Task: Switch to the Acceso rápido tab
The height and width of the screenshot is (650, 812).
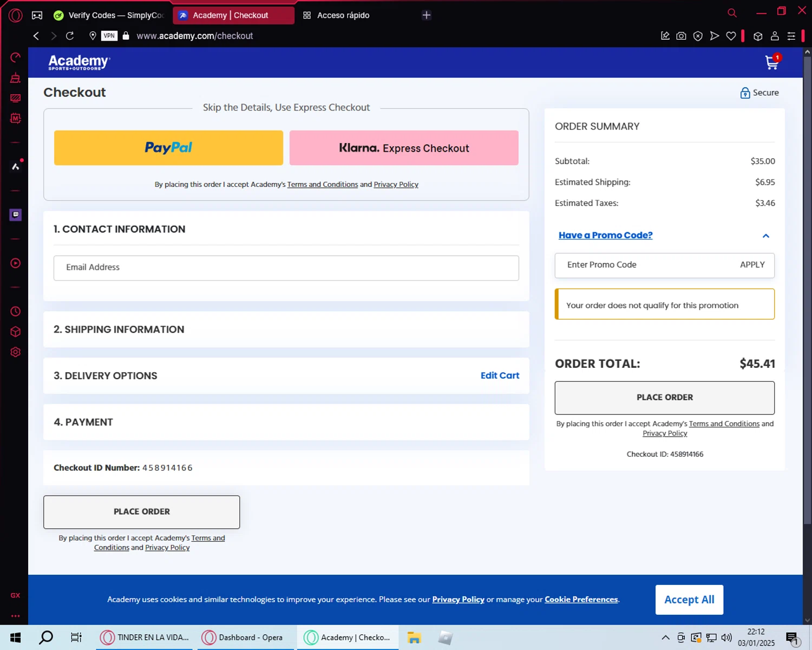Action: (343, 15)
